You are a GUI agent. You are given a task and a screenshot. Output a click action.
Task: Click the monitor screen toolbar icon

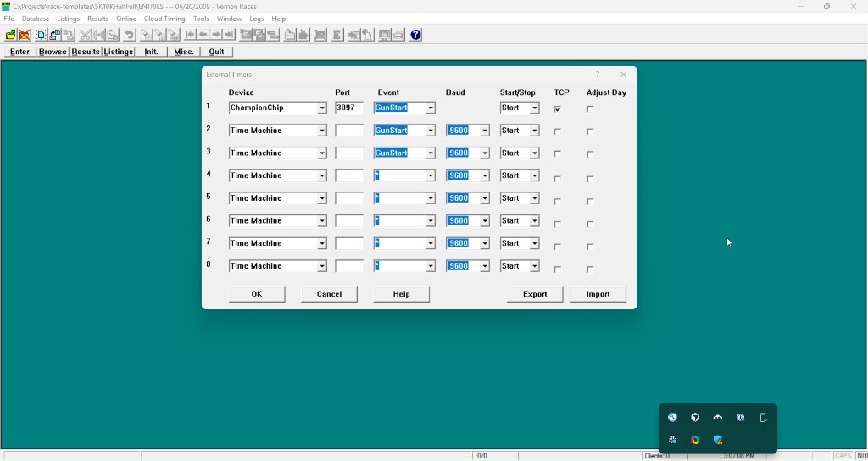pos(384,35)
